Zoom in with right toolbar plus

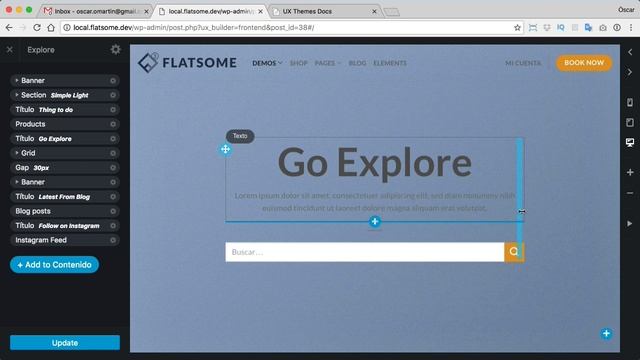point(630,172)
